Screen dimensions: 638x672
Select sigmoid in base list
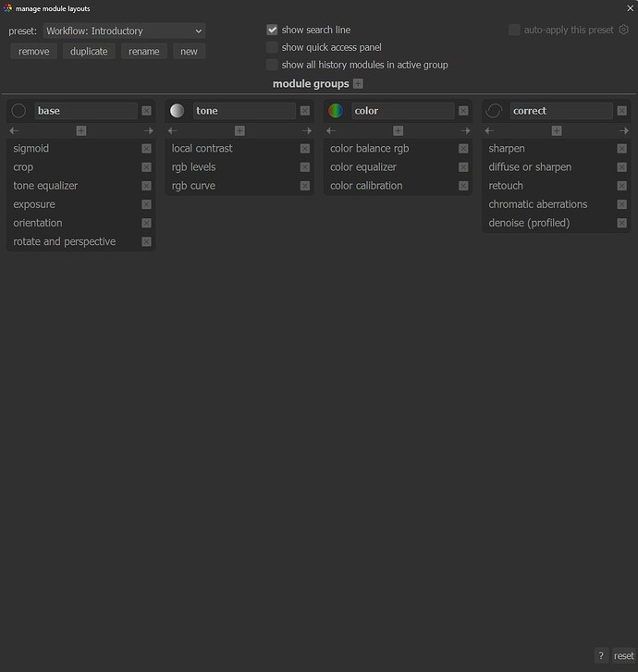click(31, 149)
